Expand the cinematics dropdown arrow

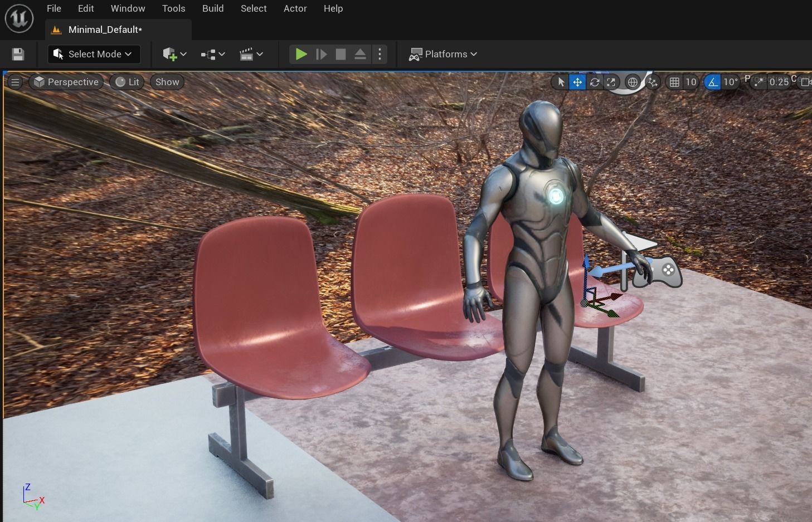[260, 54]
